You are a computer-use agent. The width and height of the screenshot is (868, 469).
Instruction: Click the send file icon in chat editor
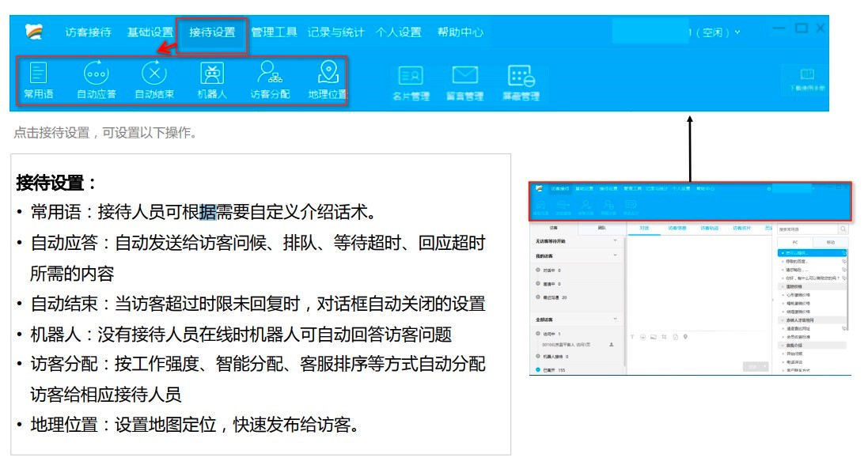(676, 337)
